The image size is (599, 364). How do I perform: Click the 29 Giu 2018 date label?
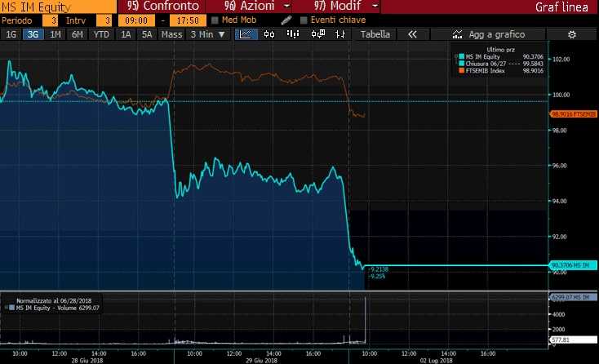coord(262,360)
